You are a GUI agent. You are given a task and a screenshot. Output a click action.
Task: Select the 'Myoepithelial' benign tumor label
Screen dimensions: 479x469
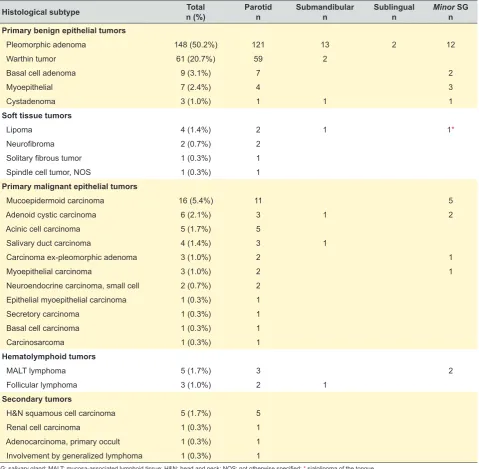click(29, 87)
